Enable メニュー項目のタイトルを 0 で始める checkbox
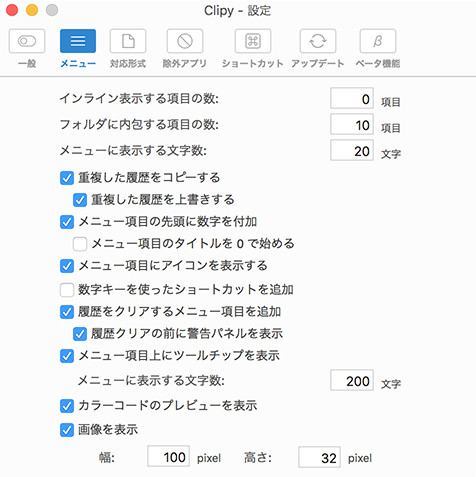This screenshot has height=477, width=476. [x=80, y=244]
